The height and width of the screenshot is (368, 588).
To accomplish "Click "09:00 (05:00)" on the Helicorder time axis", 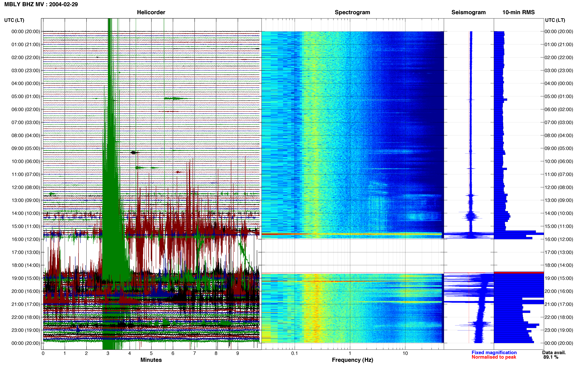I will (x=26, y=148).
